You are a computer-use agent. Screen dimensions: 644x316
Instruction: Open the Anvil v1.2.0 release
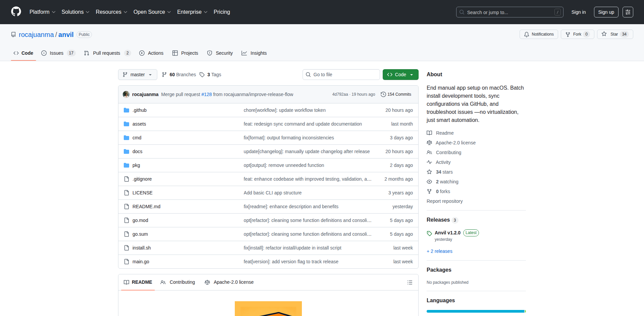point(447,233)
